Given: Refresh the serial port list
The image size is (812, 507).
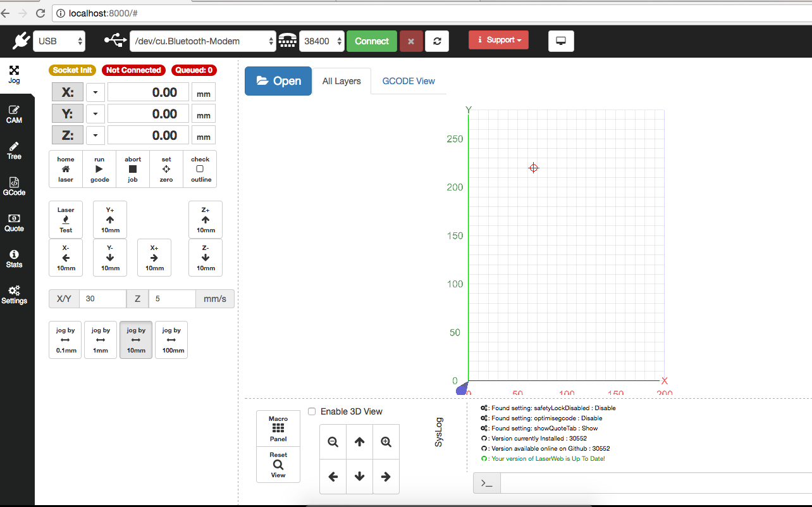Looking at the screenshot, I should (x=437, y=41).
